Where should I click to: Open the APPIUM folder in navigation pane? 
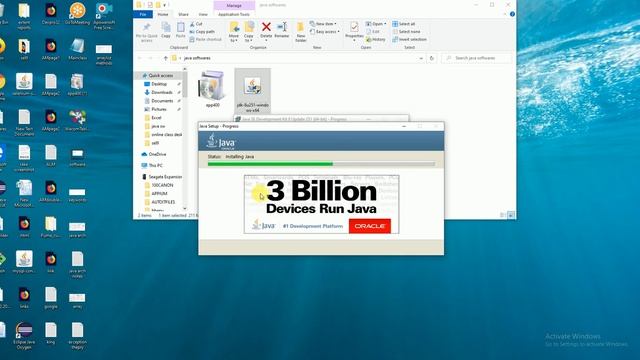pyautogui.click(x=159, y=193)
